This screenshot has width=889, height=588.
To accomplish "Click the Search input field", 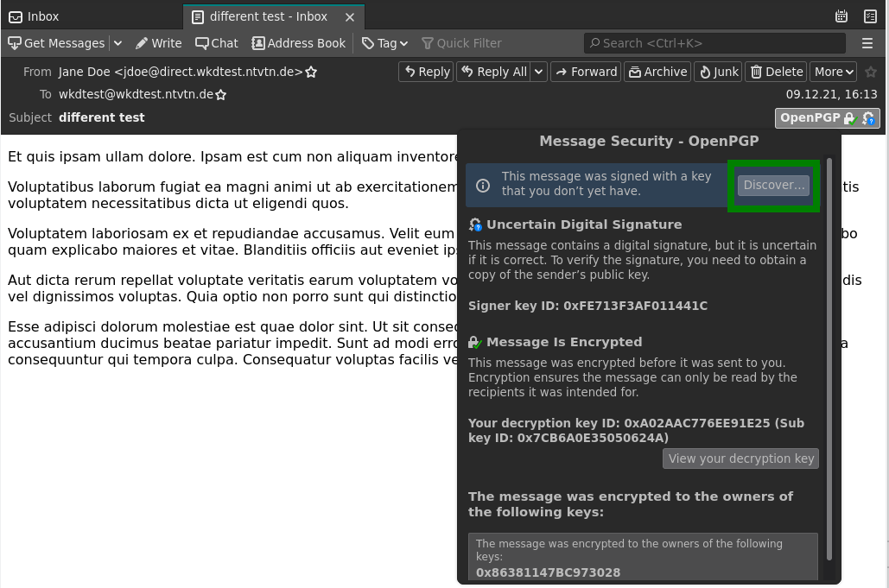I will click(714, 43).
